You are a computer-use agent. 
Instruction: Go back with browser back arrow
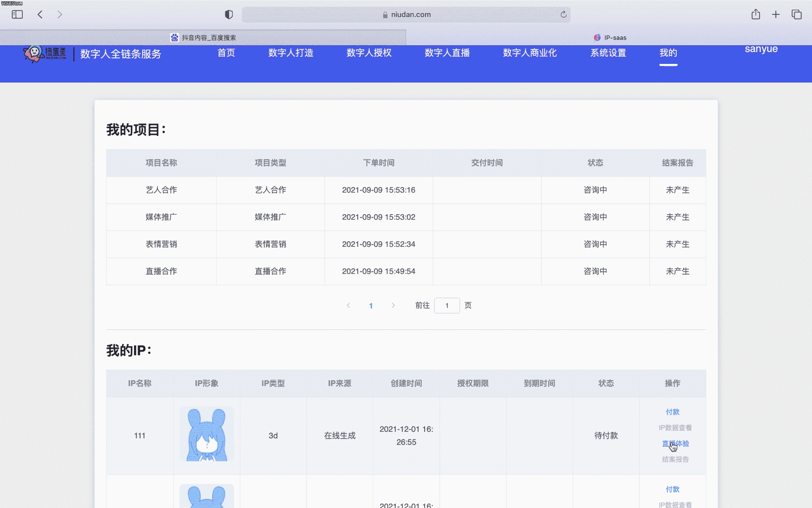click(x=40, y=14)
